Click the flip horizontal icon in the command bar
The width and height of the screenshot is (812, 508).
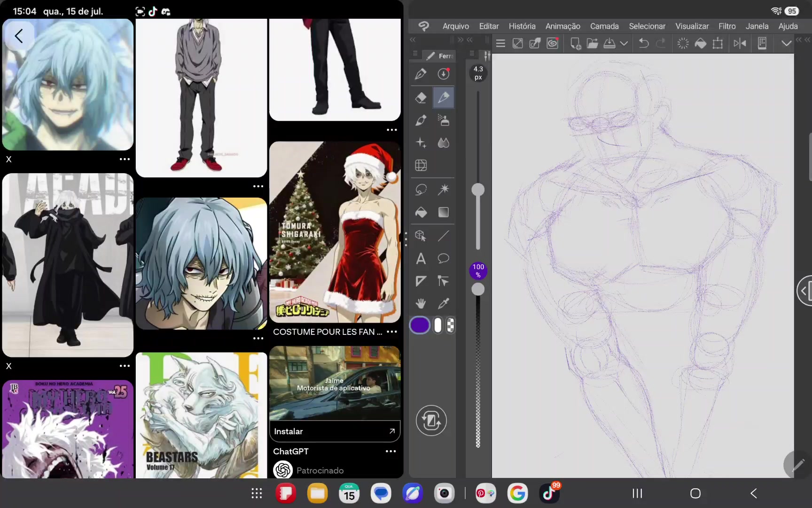coord(740,44)
